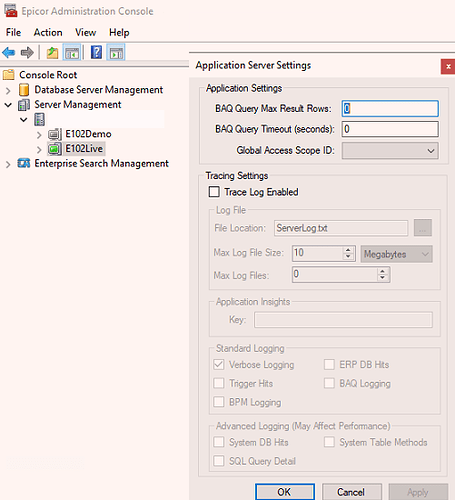455x500 pixels.
Task: Toggle the Verbose Logging checkbox
Action: pos(219,364)
